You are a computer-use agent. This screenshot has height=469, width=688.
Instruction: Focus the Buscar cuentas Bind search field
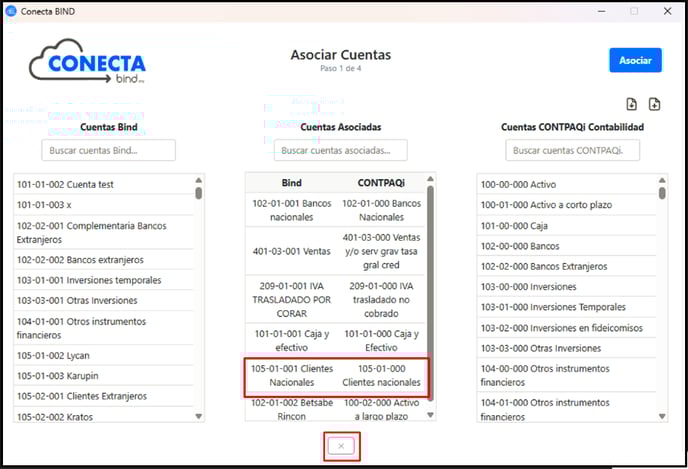point(108,150)
